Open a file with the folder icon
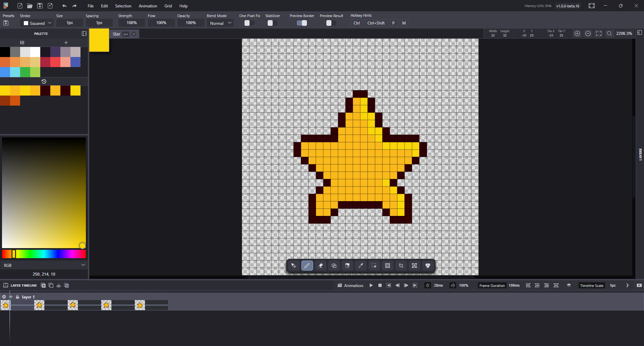644x346 pixels. click(30, 6)
